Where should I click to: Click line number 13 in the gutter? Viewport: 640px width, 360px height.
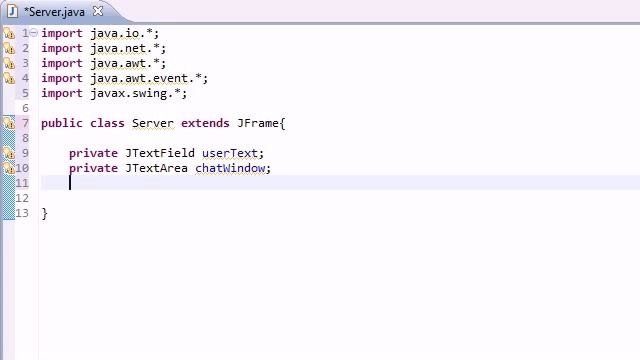(x=22, y=213)
